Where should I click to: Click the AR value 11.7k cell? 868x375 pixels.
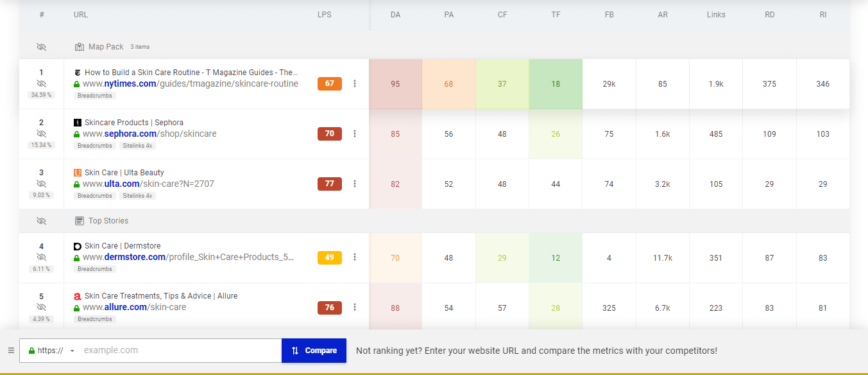(x=663, y=258)
